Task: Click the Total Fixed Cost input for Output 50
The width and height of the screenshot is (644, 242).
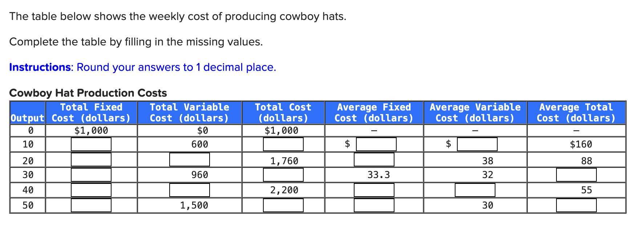Action: [90, 206]
